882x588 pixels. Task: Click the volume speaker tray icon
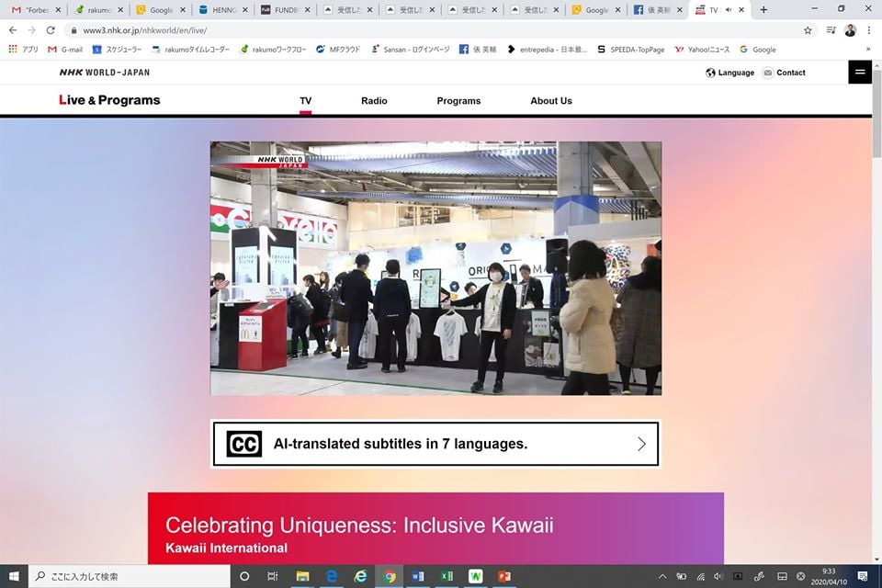(718, 576)
